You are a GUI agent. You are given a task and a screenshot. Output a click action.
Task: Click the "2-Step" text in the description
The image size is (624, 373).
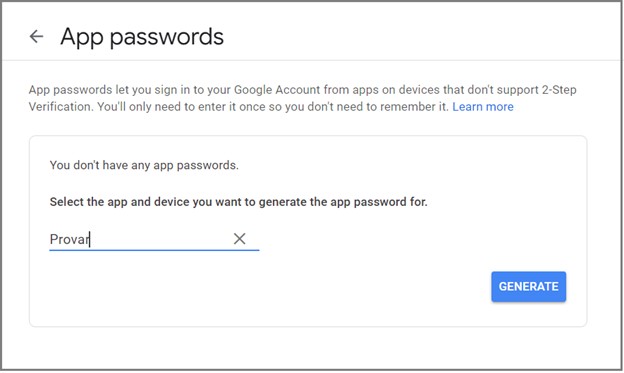point(559,90)
